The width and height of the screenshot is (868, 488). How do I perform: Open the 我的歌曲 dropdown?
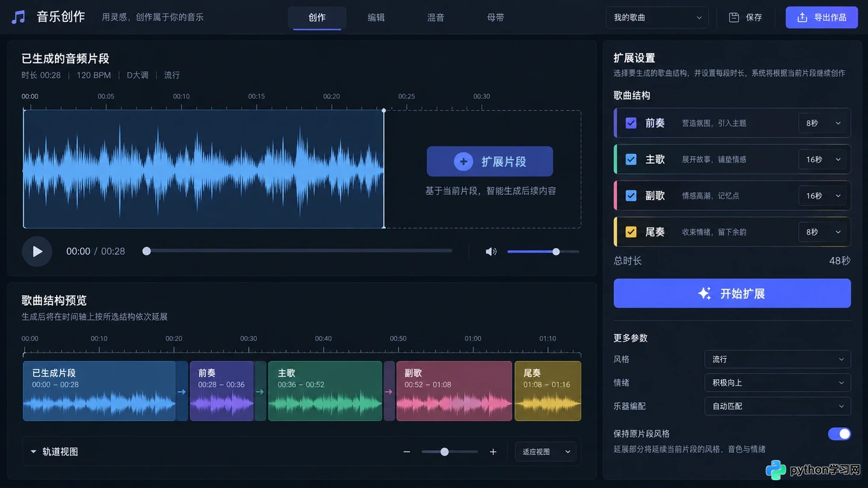click(657, 17)
